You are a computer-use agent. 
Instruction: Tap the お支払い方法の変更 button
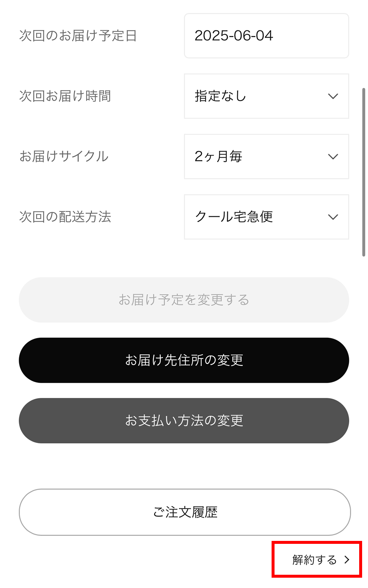[184, 421]
